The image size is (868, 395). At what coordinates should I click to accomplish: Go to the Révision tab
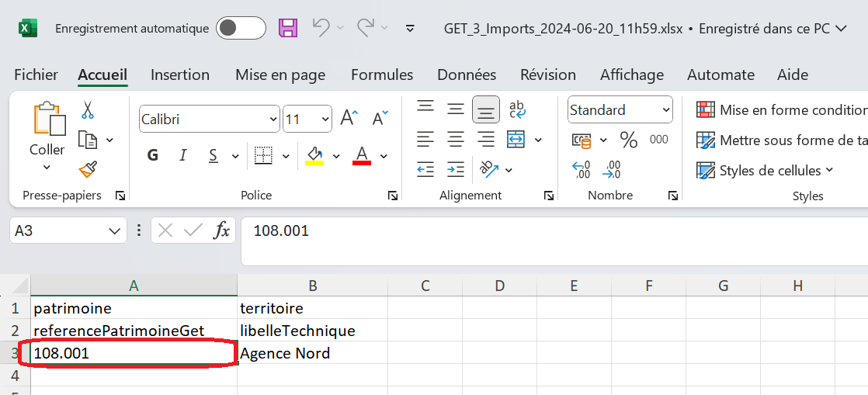[x=548, y=74]
